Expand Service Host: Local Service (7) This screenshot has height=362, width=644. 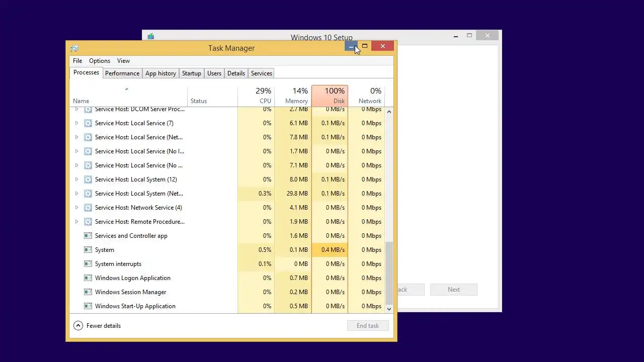[x=76, y=123]
